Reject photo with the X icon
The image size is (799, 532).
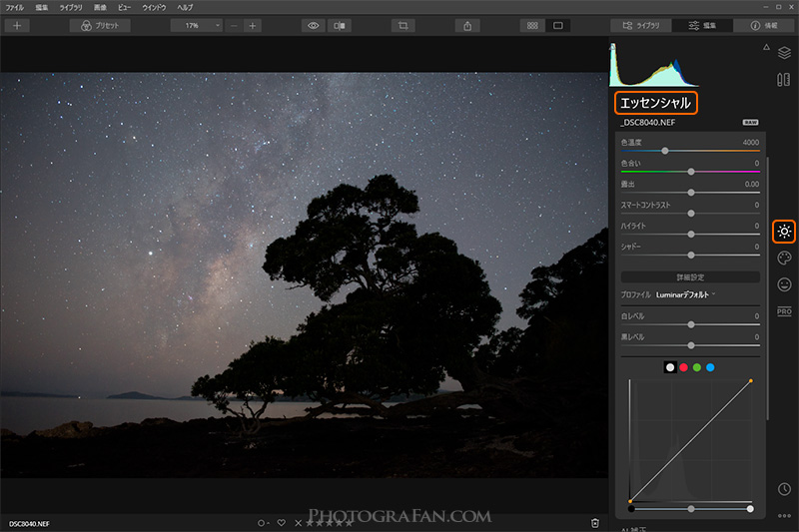tap(298, 523)
